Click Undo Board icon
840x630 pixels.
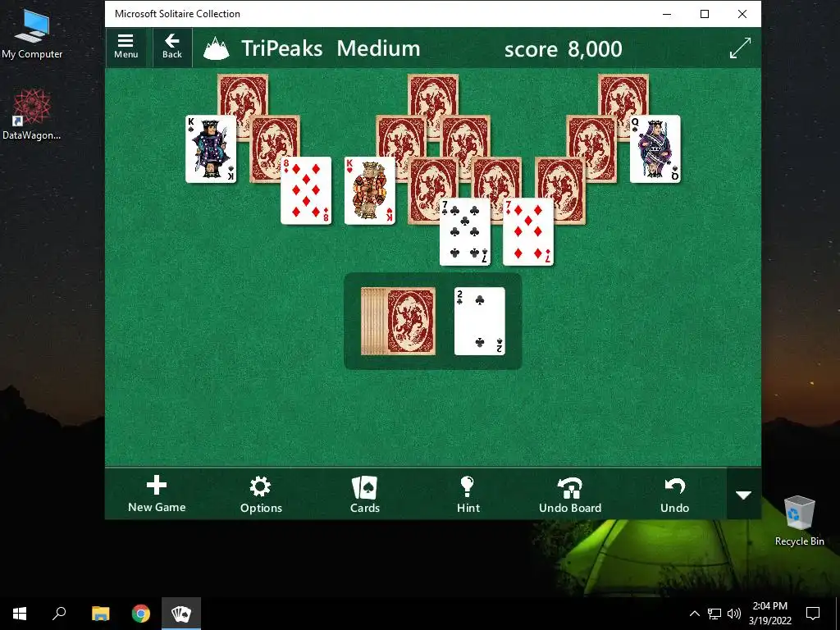pos(570,494)
